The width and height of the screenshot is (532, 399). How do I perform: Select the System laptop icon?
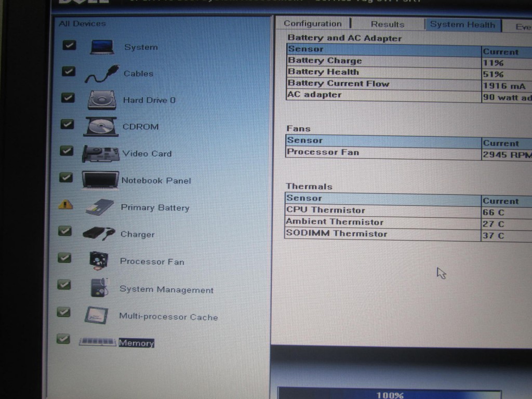pos(102,47)
